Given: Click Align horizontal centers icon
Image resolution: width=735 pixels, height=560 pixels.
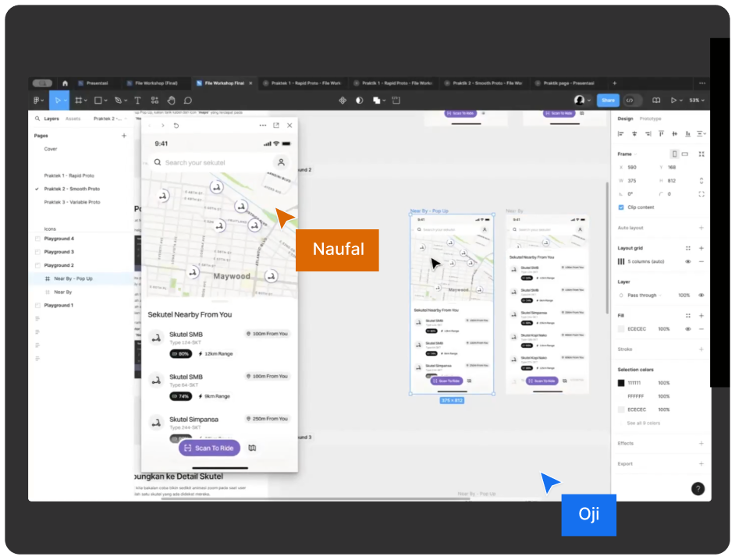Looking at the screenshot, I should point(634,134).
